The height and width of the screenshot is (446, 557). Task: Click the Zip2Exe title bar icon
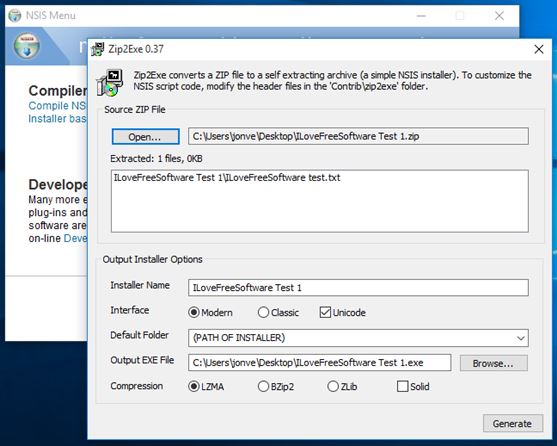(97, 49)
